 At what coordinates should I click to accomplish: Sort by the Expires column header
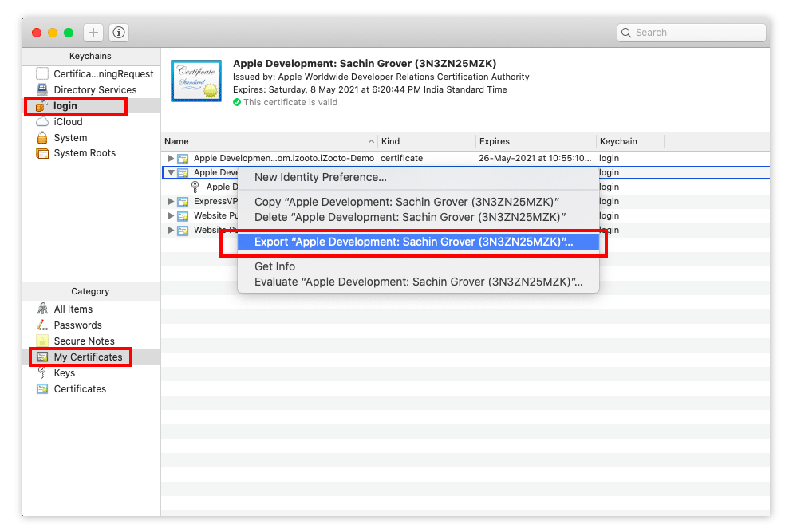pos(536,141)
